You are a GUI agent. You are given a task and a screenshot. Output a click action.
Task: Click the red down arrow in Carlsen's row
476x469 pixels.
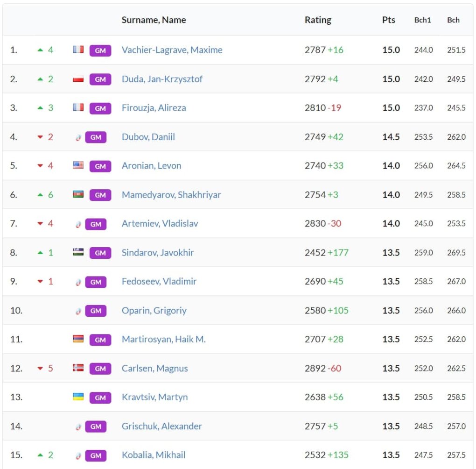(x=40, y=369)
